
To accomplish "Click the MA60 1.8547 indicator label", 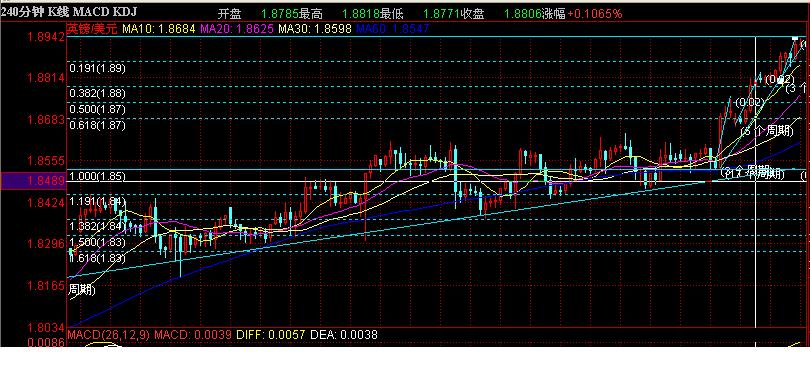I will [392, 29].
